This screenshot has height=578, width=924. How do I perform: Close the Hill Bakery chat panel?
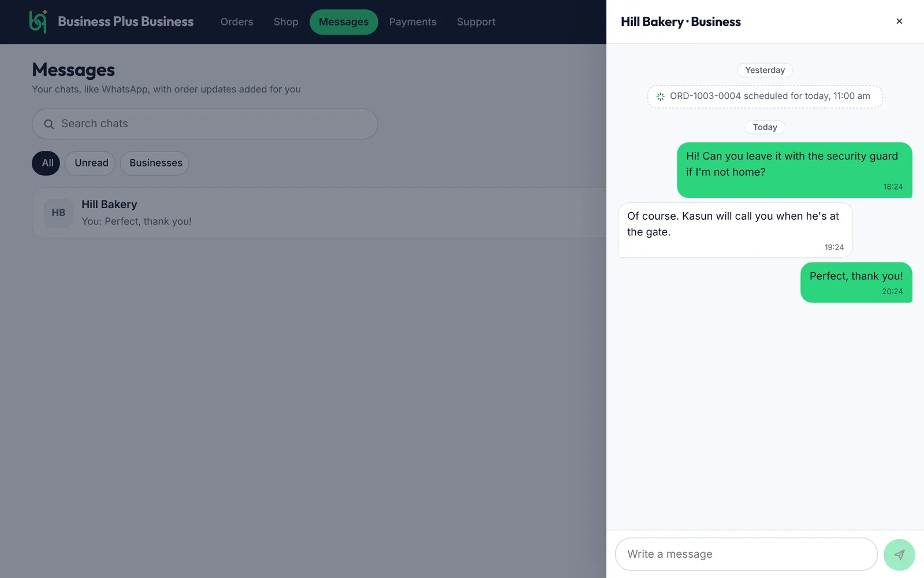tap(899, 21)
